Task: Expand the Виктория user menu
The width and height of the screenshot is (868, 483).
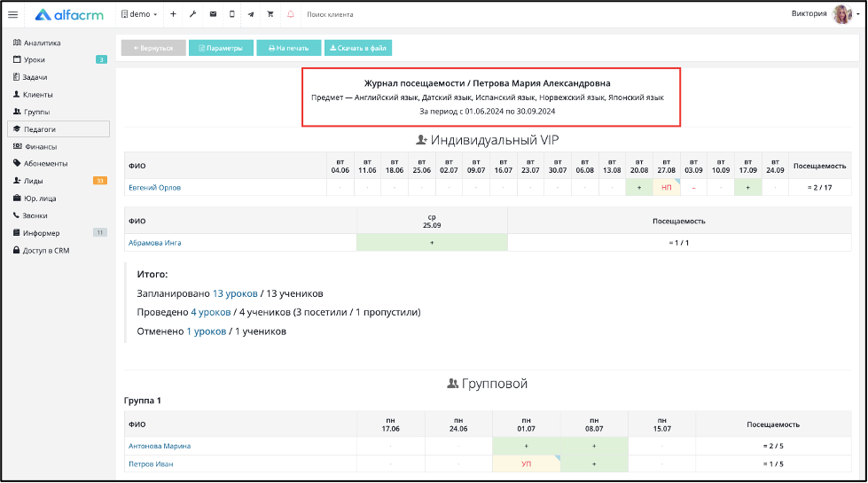Action: (x=825, y=14)
